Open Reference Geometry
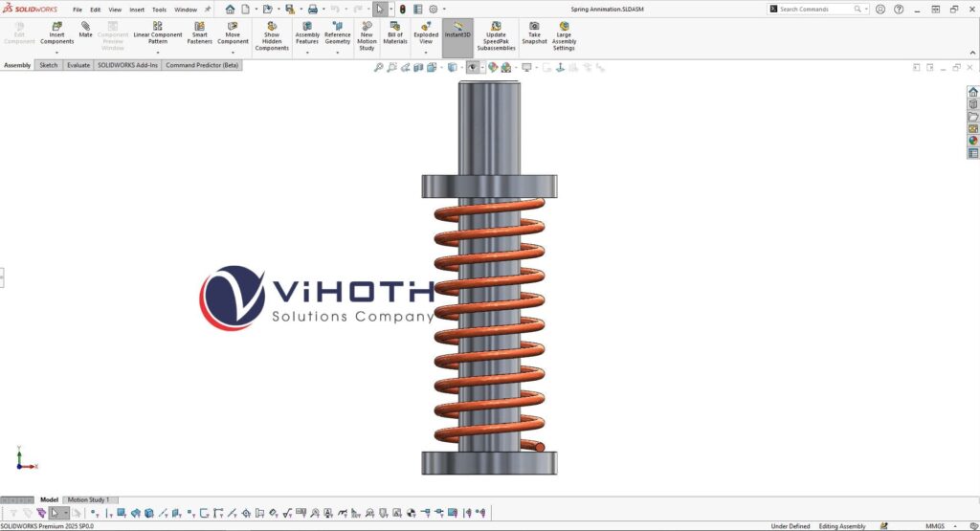 tap(338, 33)
